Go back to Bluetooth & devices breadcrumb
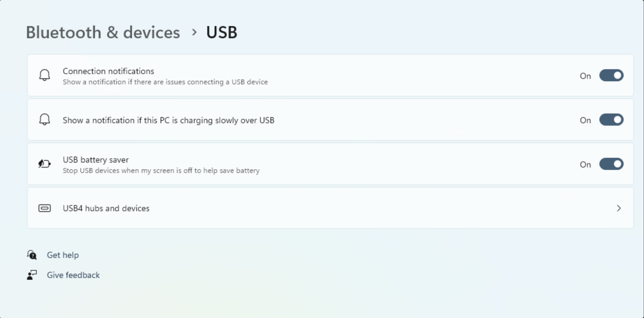644x318 pixels. coord(103,32)
